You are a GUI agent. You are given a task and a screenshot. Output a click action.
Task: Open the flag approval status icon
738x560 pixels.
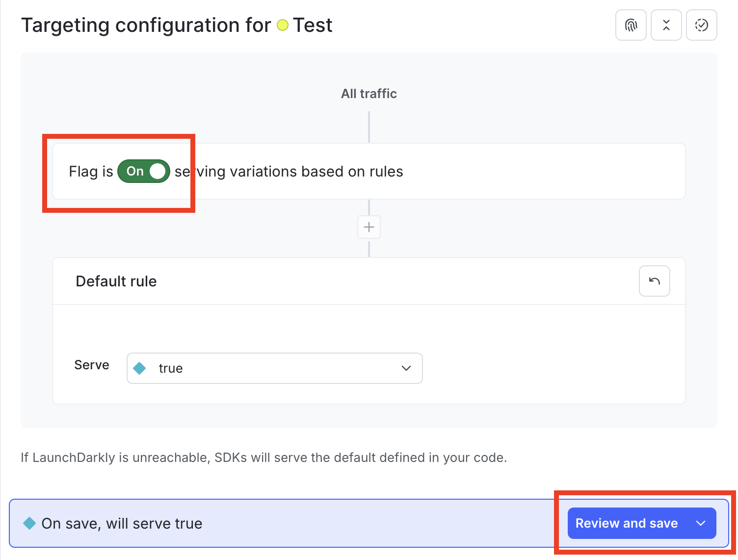(701, 25)
